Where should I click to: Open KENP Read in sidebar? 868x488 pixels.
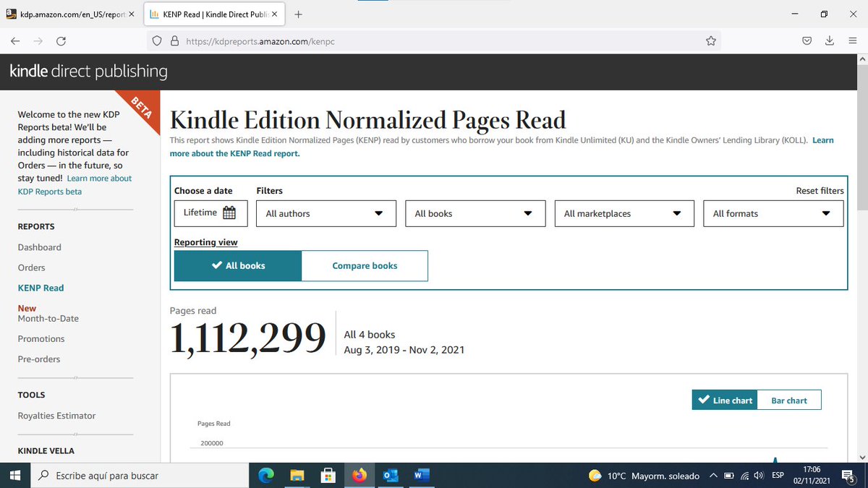click(41, 288)
